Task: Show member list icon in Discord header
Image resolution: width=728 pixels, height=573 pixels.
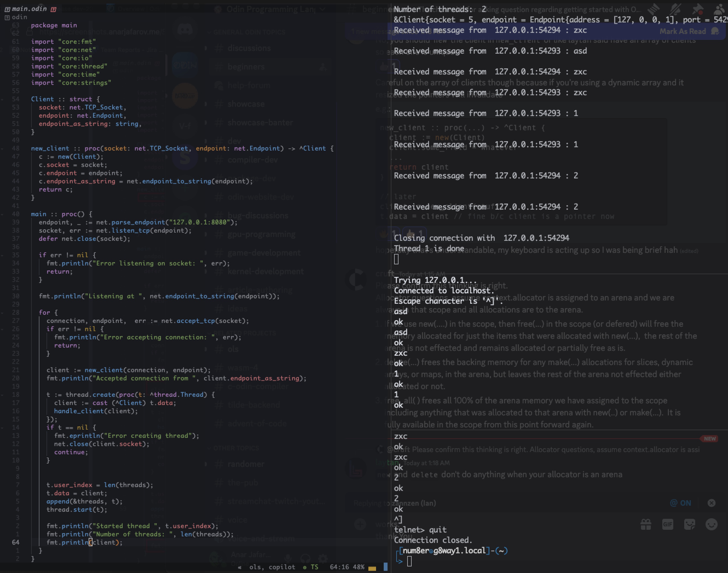Action: (x=720, y=9)
